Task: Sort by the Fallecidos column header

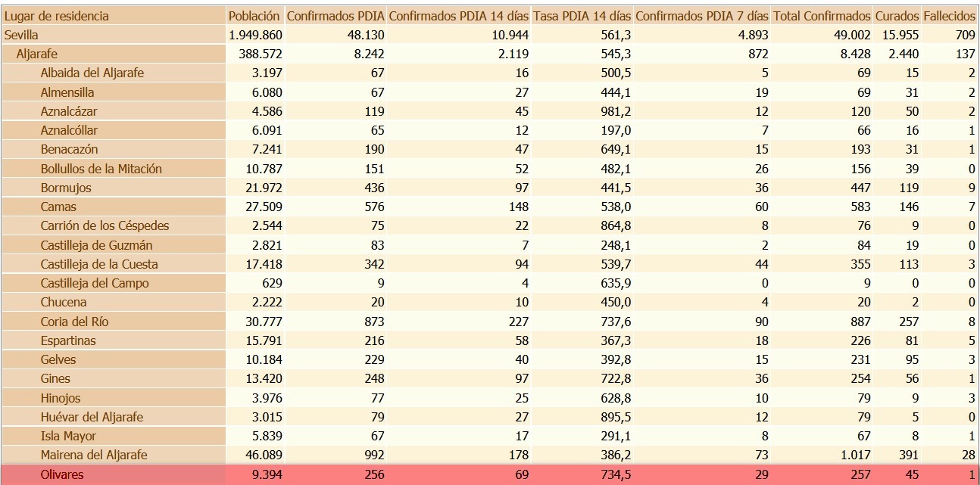Action: pyautogui.click(x=949, y=16)
